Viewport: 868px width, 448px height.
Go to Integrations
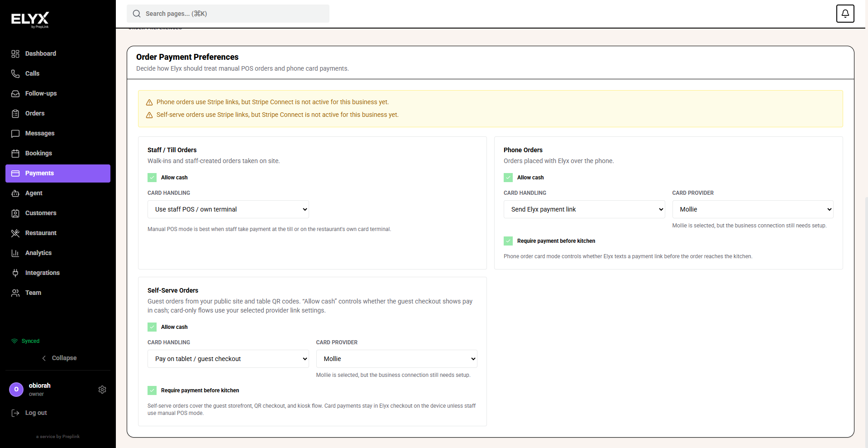pos(58,273)
